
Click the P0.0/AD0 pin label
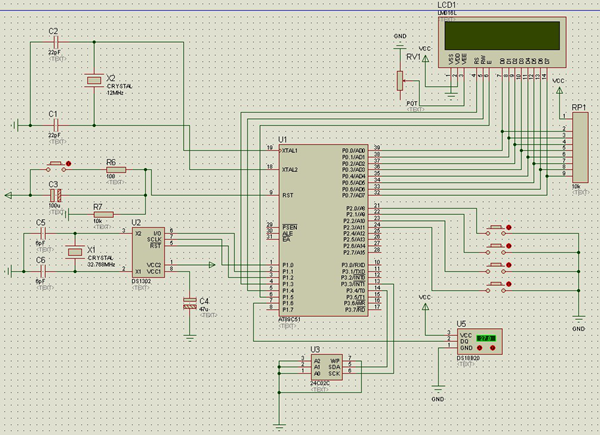point(353,151)
